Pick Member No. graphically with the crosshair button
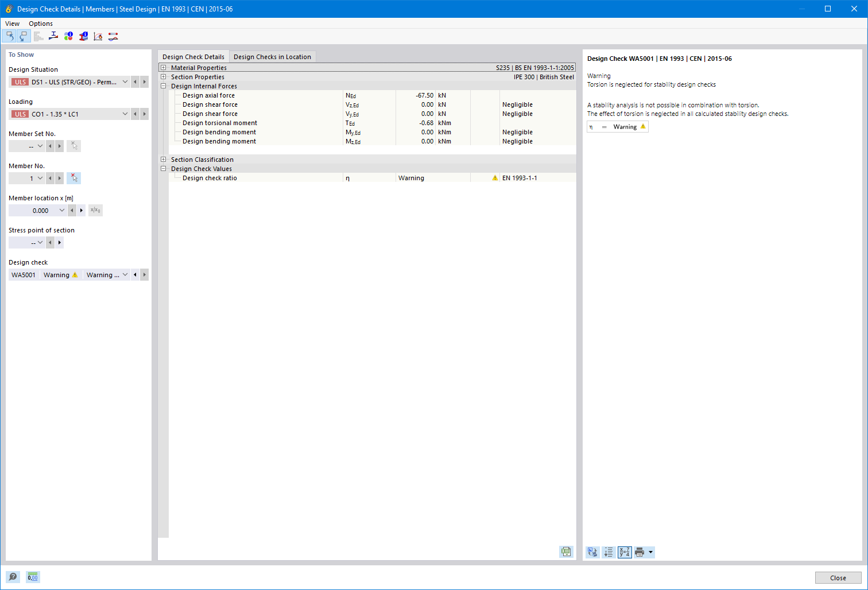Screen dimensions: 868x590 [73, 178]
